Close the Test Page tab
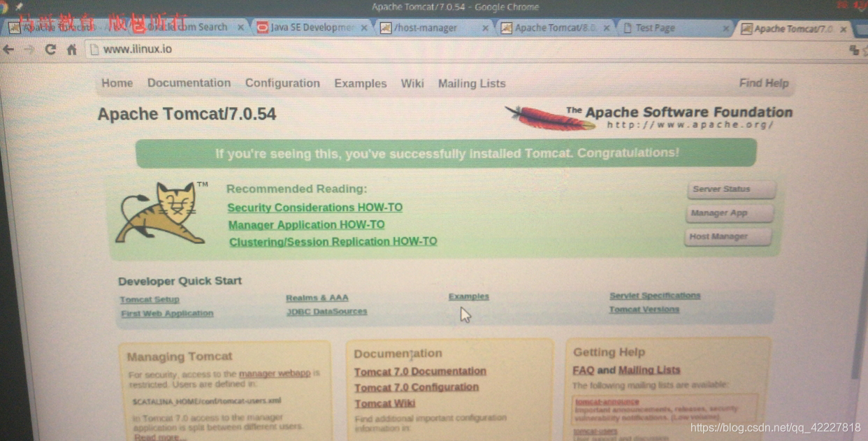 (725, 29)
